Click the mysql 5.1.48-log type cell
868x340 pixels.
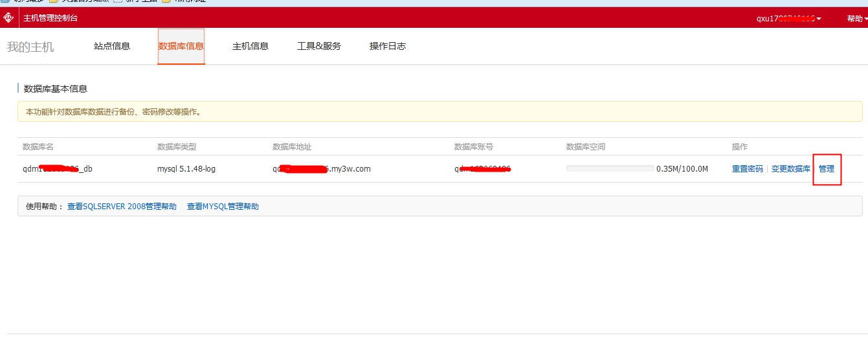click(186, 169)
